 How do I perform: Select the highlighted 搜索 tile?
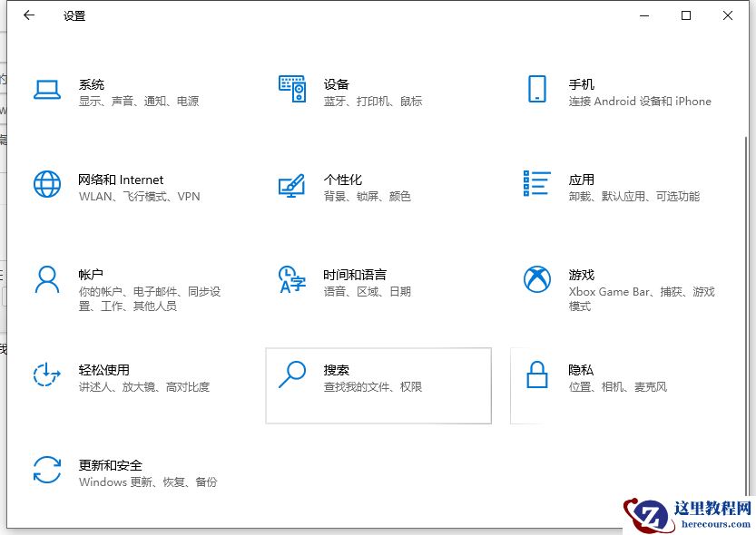pyautogui.click(x=378, y=385)
